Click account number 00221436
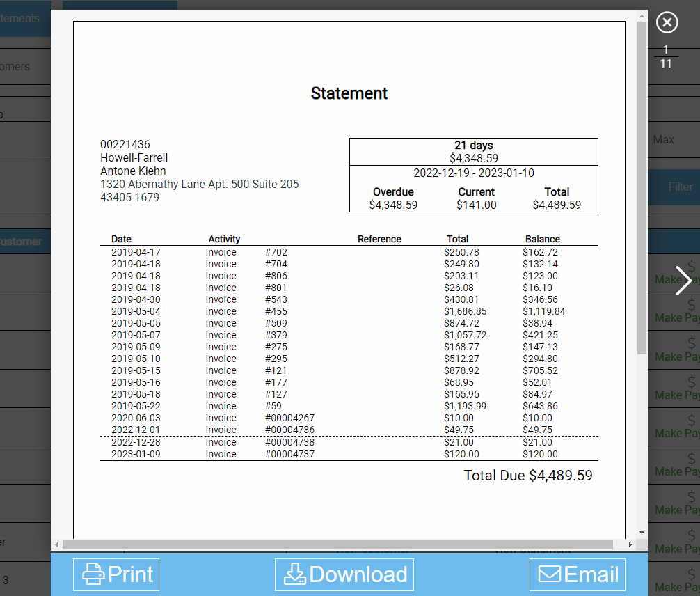 (125, 145)
